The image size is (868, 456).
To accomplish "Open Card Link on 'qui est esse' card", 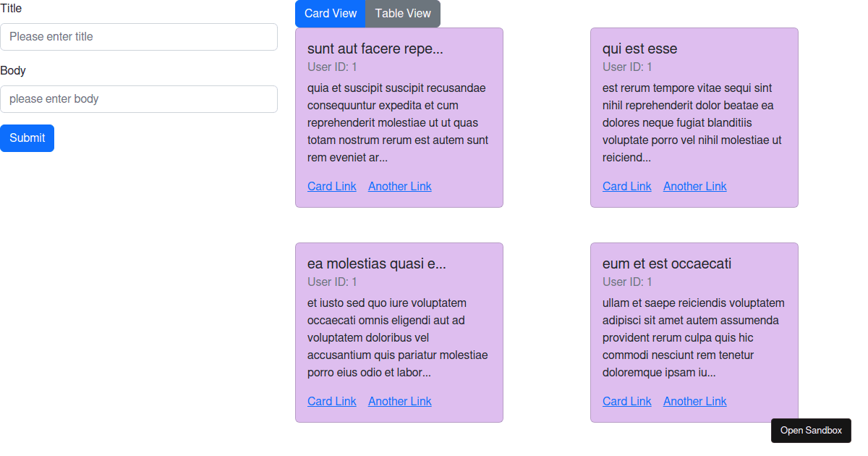I will click(626, 186).
